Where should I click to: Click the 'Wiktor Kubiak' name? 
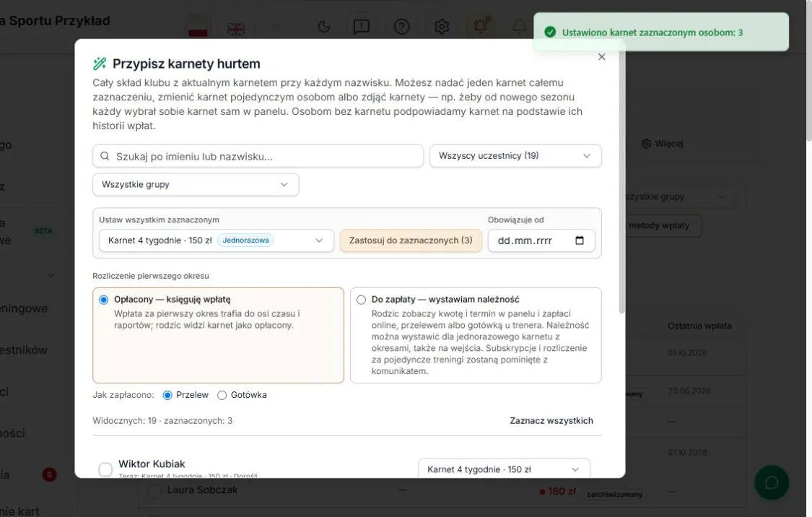click(152, 464)
